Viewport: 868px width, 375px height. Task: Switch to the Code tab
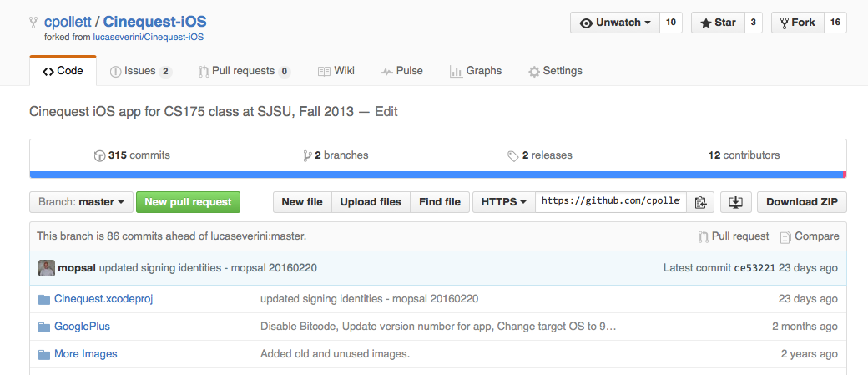(63, 71)
